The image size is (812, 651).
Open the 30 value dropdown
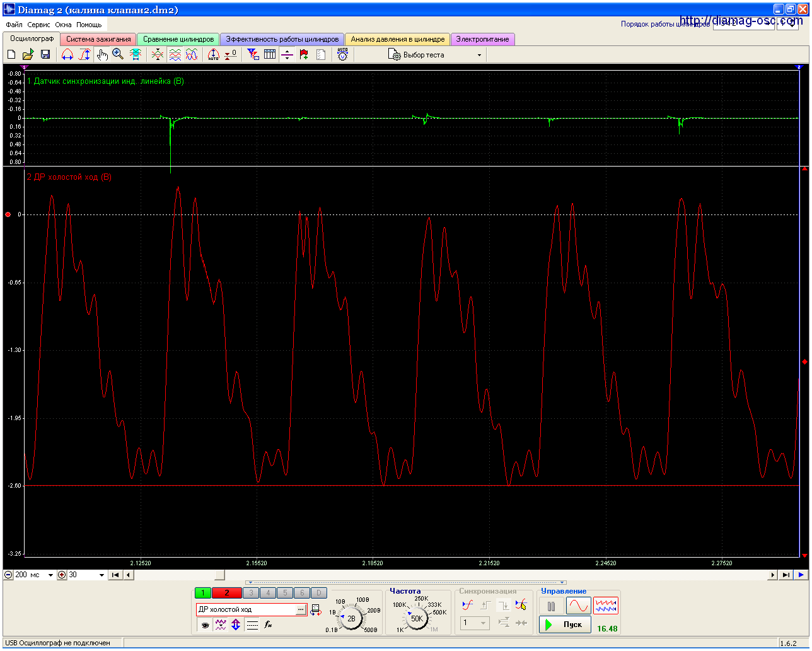pyautogui.click(x=101, y=575)
